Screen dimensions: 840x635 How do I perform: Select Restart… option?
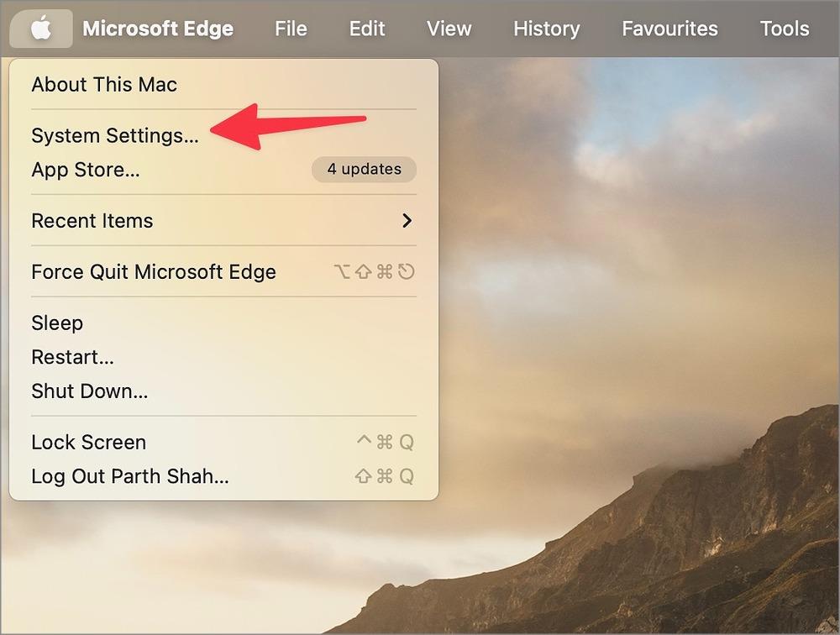[x=224, y=357]
